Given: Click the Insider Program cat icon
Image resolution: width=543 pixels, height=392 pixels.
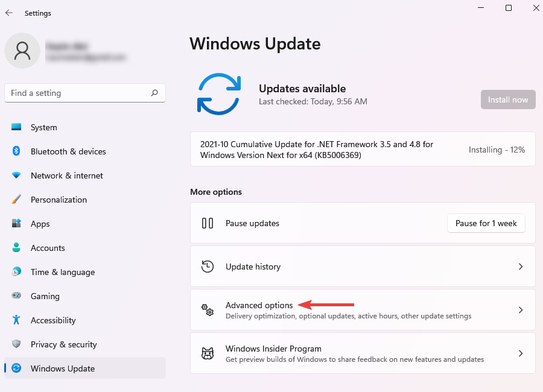Looking at the screenshot, I should point(208,353).
